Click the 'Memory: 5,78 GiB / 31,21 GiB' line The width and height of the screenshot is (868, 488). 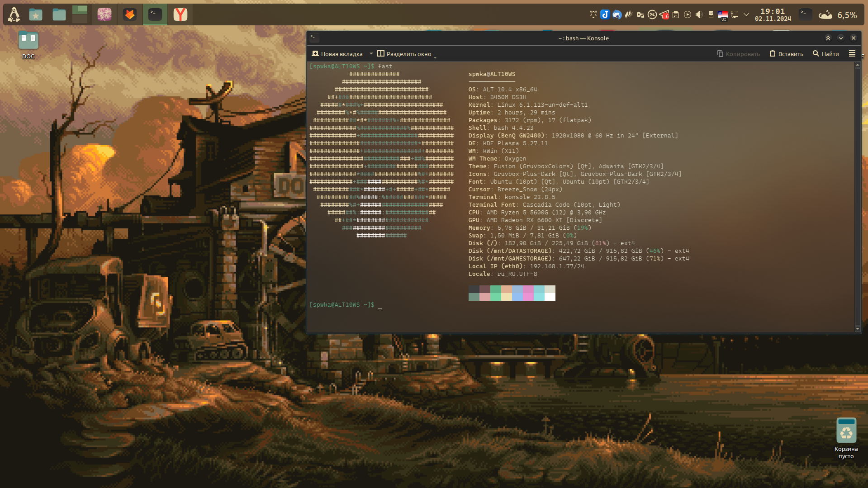click(530, 228)
